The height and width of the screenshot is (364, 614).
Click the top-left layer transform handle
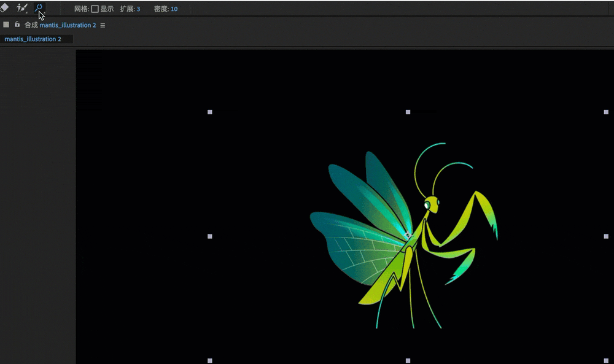[x=210, y=112]
